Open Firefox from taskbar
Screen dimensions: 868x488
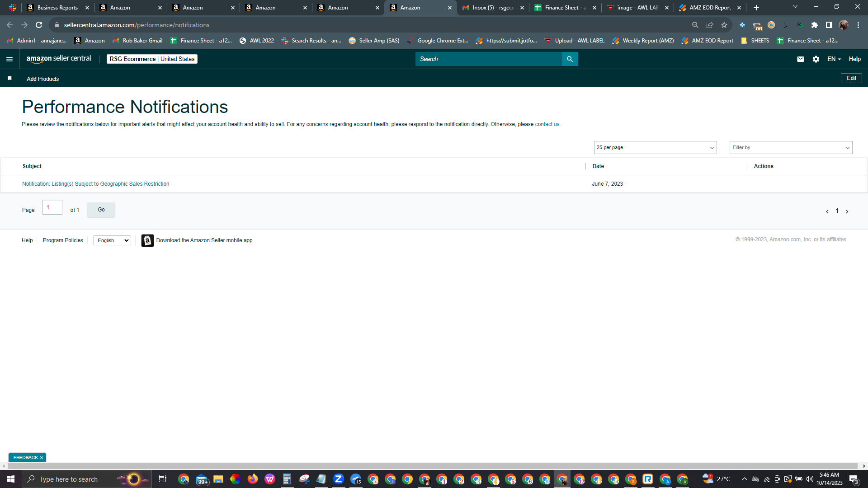point(253,479)
